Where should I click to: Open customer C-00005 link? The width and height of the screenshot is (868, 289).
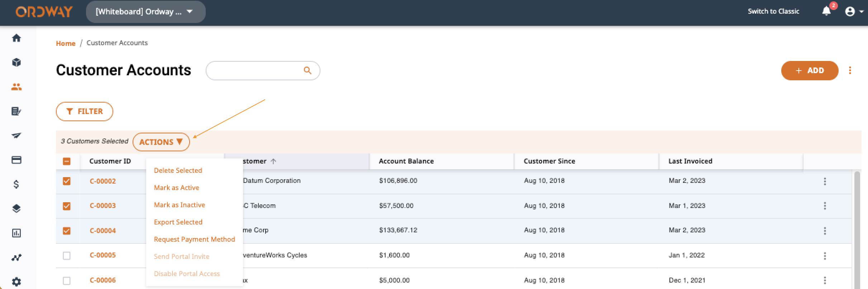103,255
